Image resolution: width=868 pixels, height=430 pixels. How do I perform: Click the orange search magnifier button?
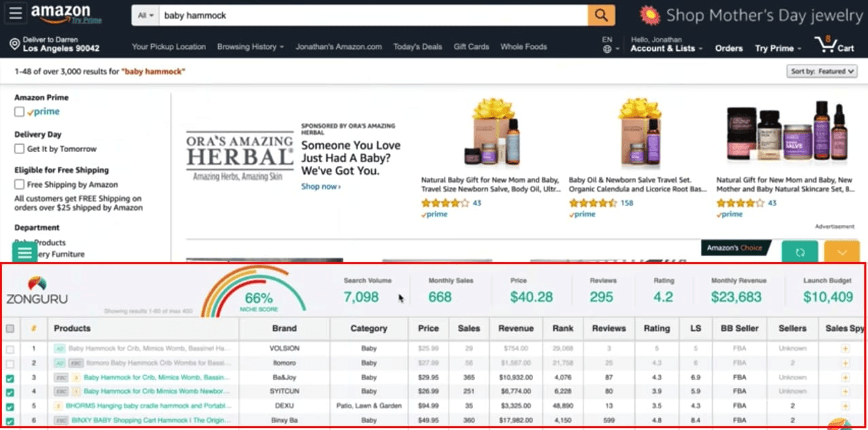click(x=601, y=15)
